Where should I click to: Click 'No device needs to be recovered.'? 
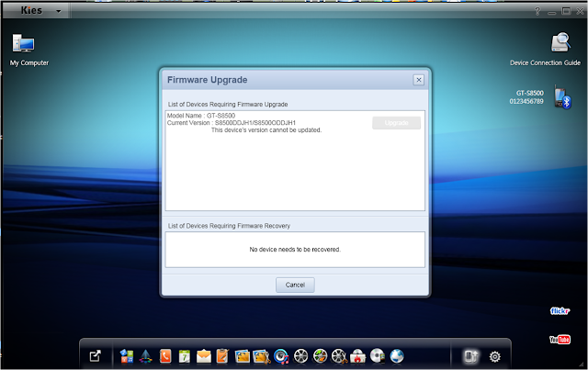tap(295, 250)
